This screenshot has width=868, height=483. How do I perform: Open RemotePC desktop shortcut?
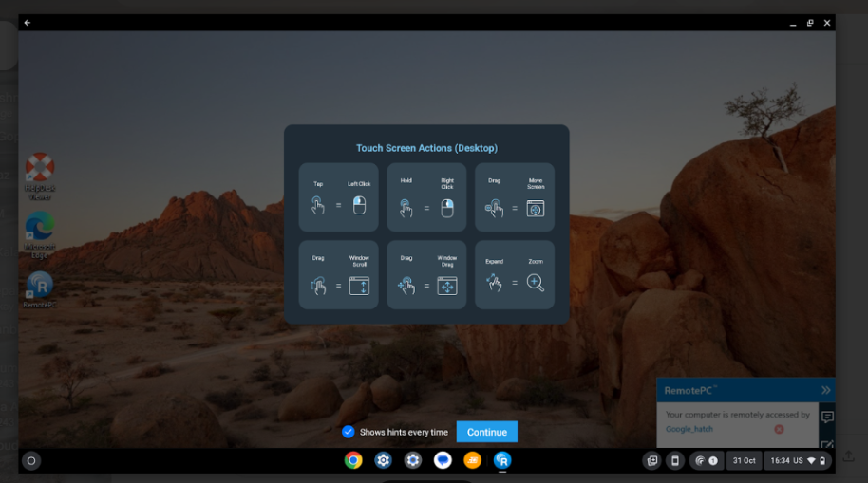[x=40, y=289]
